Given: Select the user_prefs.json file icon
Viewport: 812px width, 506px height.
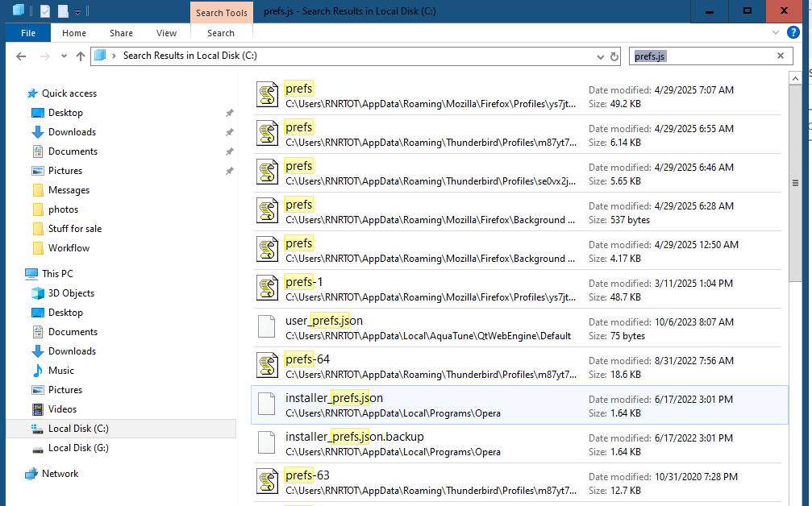Looking at the screenshot, I should tap(267, 326).
